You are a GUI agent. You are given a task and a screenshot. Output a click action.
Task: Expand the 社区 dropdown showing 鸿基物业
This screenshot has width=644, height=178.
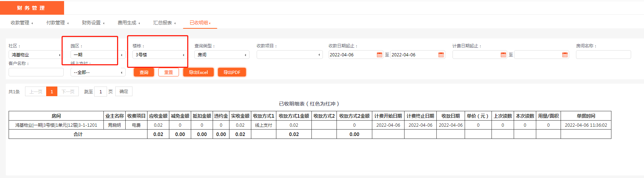pos(35,55)
